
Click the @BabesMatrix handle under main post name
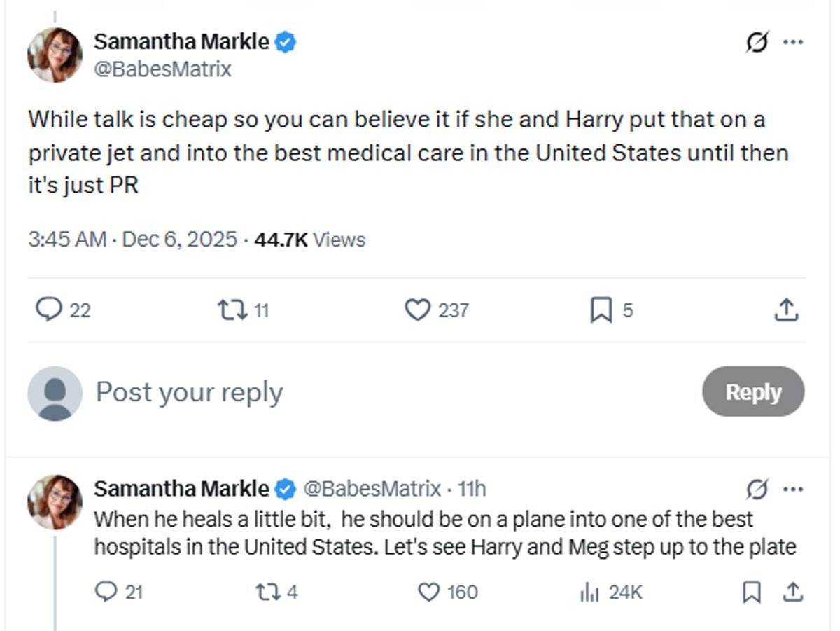click(162, 69)
